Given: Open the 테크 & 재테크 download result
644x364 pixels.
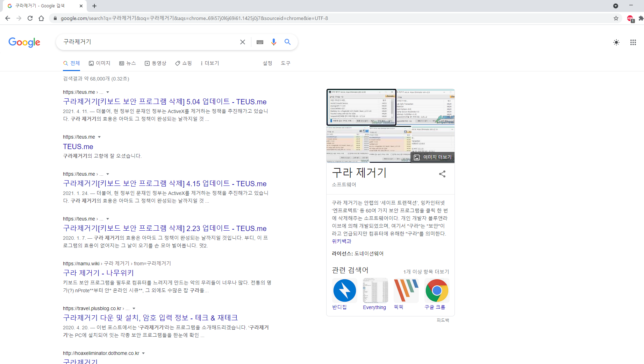Looking at the screenshot, I should coord(150,318).
